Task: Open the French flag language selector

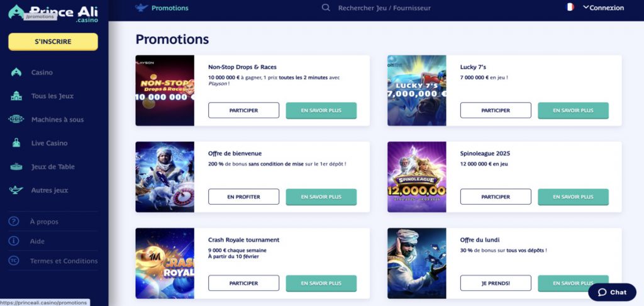Action: [570, 8]
